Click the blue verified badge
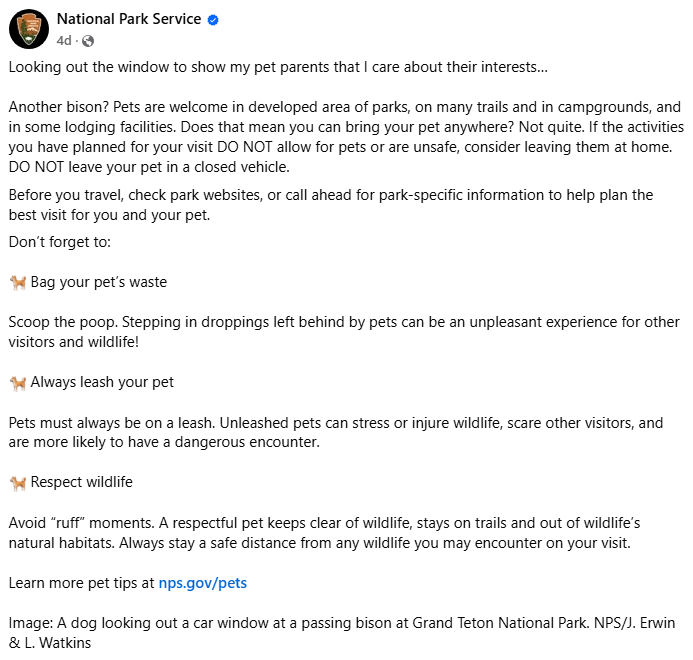 point(214,20)
